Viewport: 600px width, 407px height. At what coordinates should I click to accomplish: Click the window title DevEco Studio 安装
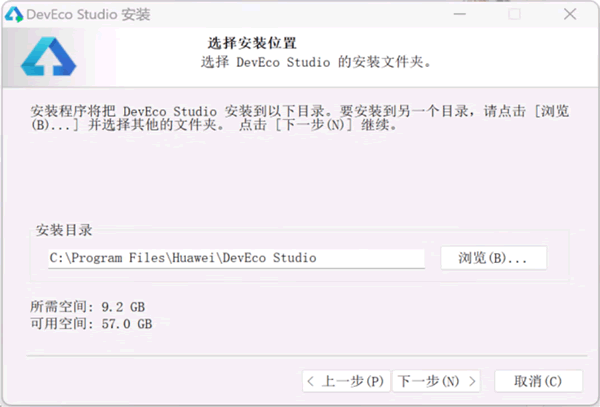coord(88,15)
